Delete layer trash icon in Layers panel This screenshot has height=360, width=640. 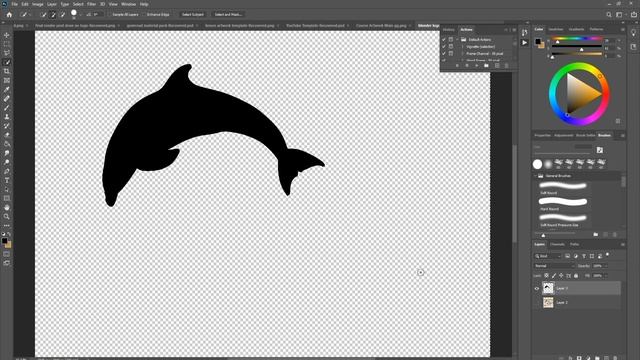615,358
